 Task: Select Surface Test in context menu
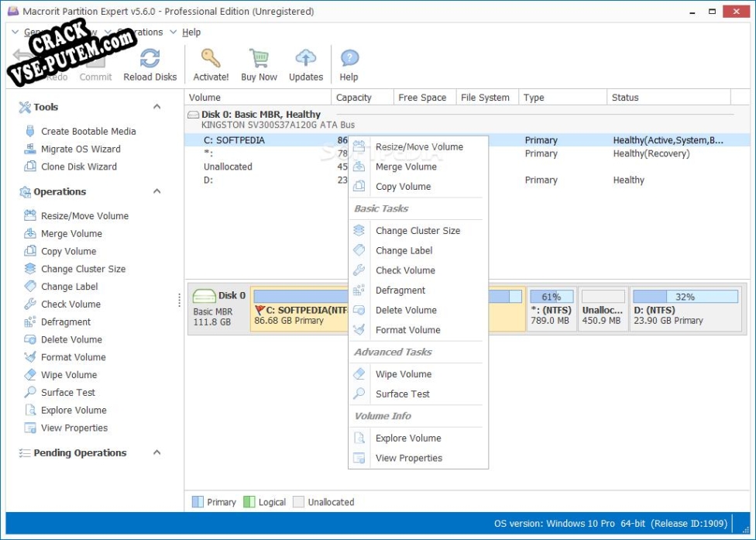point(418,394)
